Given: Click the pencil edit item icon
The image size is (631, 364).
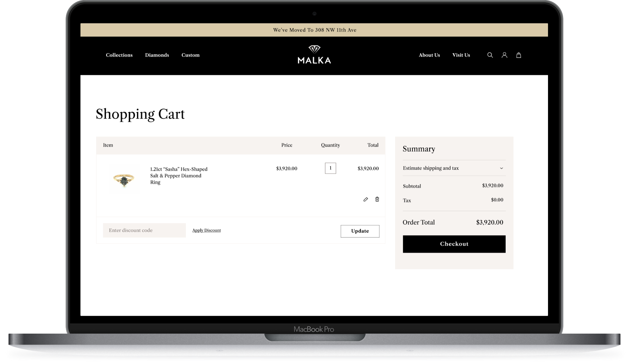Looking at the screenshot, I should [x=366, y=199].
